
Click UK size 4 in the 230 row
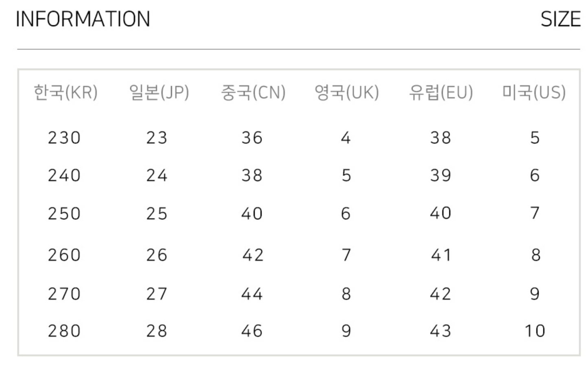(346, 138)
